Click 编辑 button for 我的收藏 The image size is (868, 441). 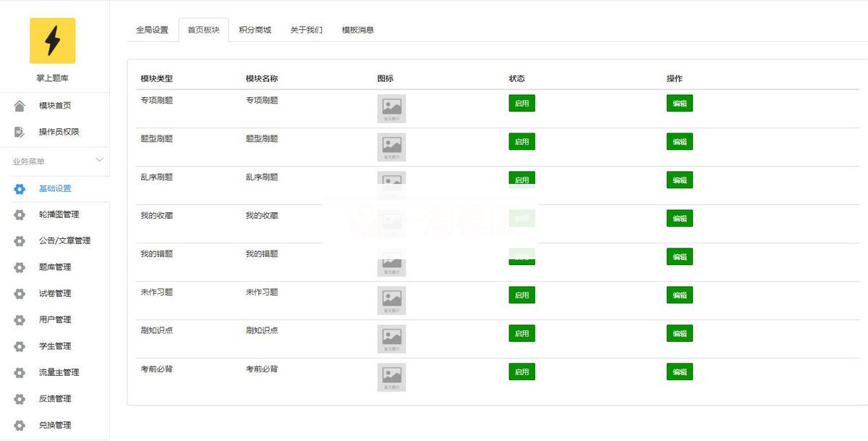[679, 218]
